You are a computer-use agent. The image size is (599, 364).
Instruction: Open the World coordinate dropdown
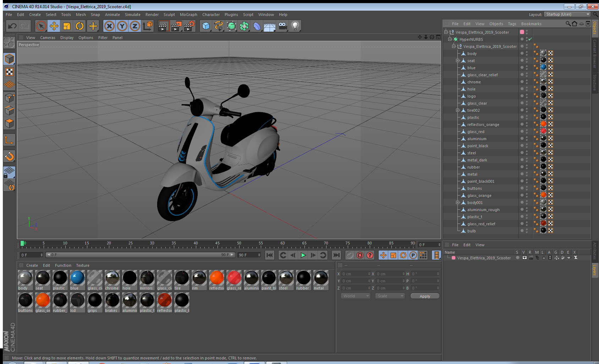pyautogui.click(x=356, y=296)
